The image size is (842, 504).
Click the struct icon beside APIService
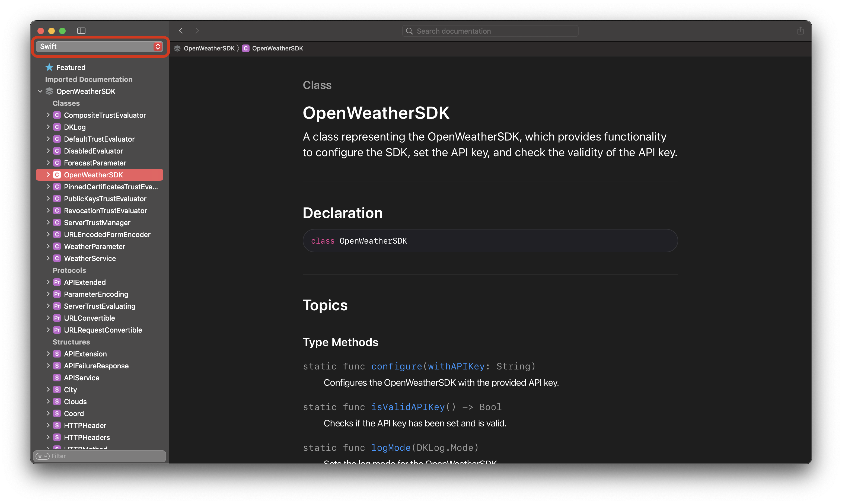pyautogui.click(x=57, y=378)
